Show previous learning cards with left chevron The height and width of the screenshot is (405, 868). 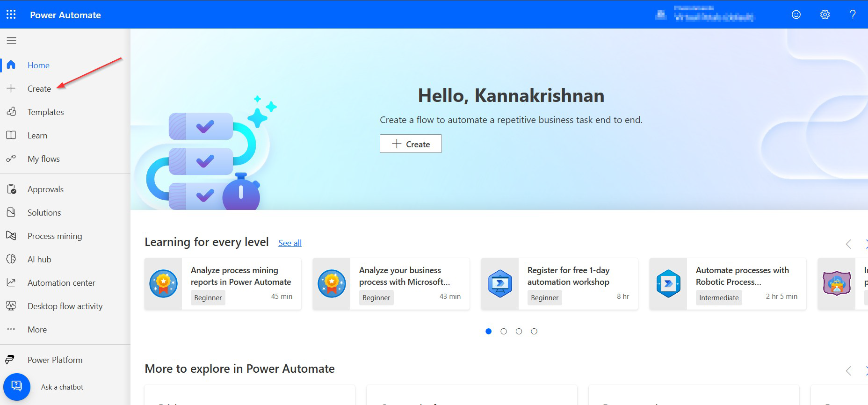(x=848, y=244)
